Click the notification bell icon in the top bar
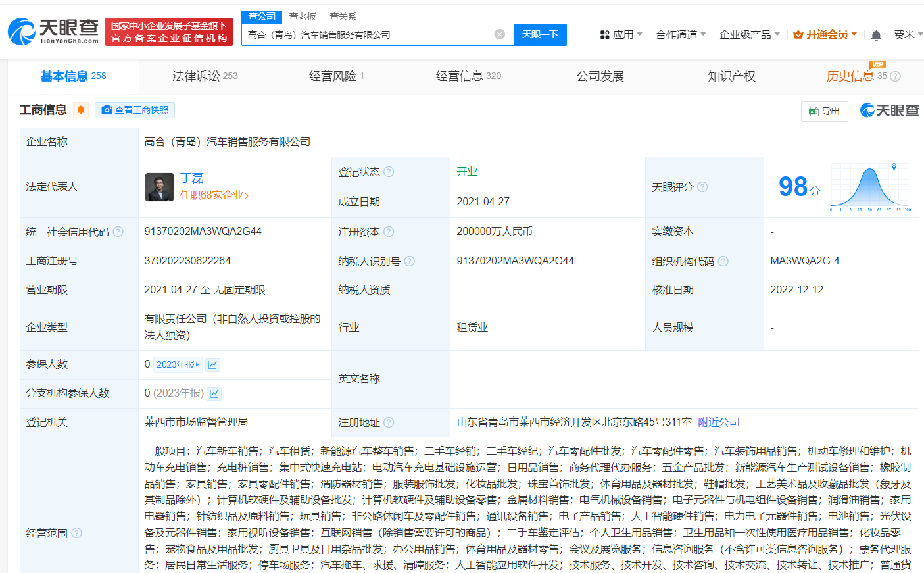Screen dimensions: 924x573 pyautogui.click(x=876, y=34)
